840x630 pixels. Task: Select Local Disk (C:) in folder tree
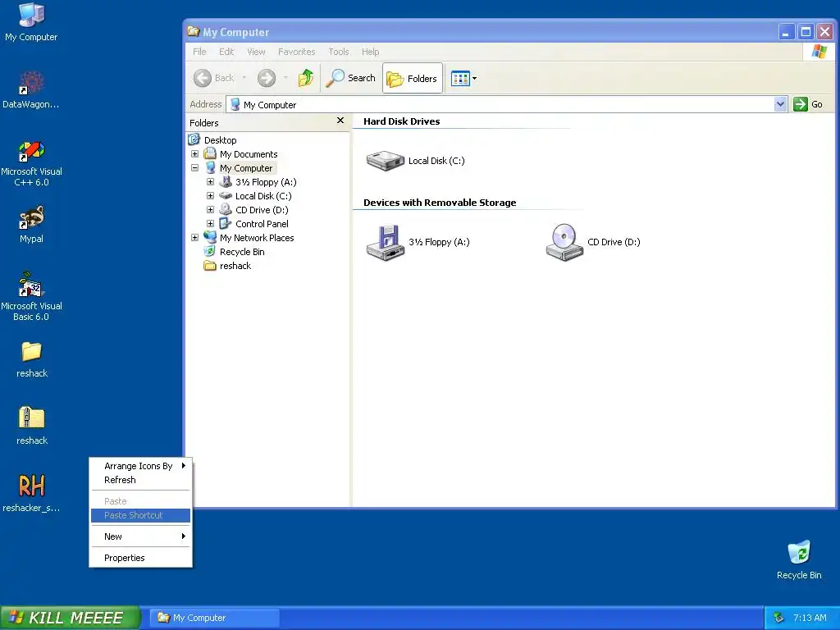(x=263, y=196)
